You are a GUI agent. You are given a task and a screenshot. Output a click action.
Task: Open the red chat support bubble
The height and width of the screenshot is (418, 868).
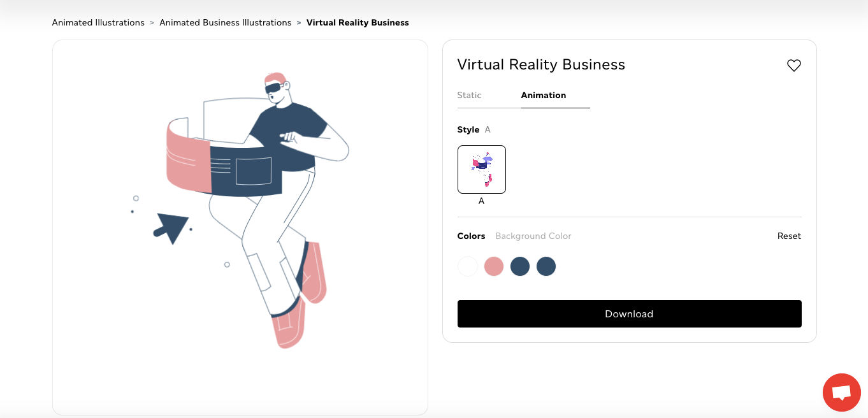coord(841,392)
